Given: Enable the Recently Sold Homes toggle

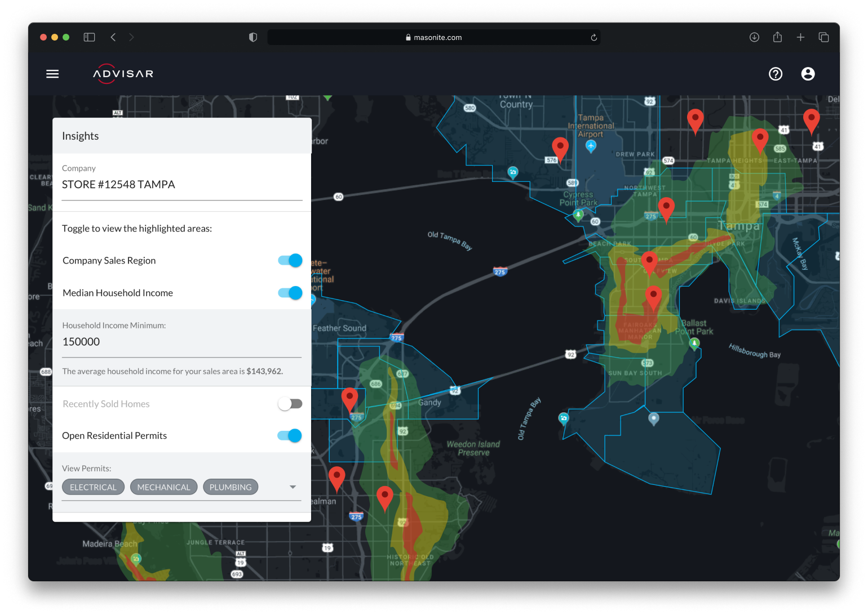Looking at the screenshot, I should click(290, 404).
